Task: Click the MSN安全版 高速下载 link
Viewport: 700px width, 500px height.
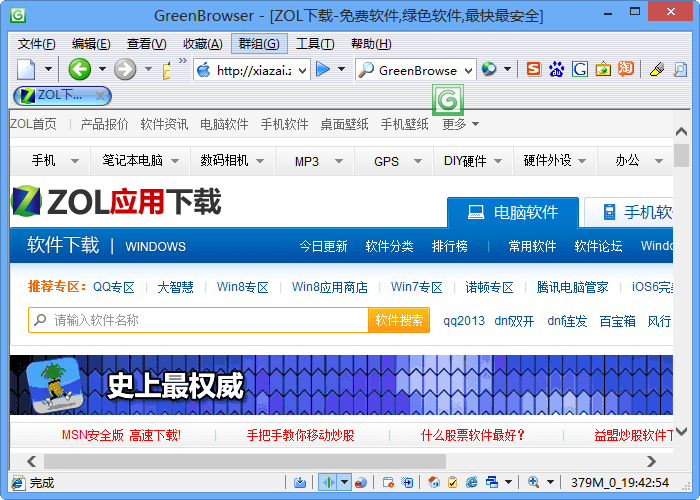Action: point(121,435)
